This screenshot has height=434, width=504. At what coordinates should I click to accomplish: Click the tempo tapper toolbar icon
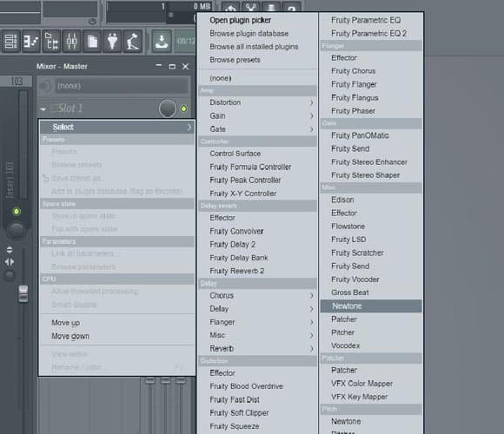132,41
